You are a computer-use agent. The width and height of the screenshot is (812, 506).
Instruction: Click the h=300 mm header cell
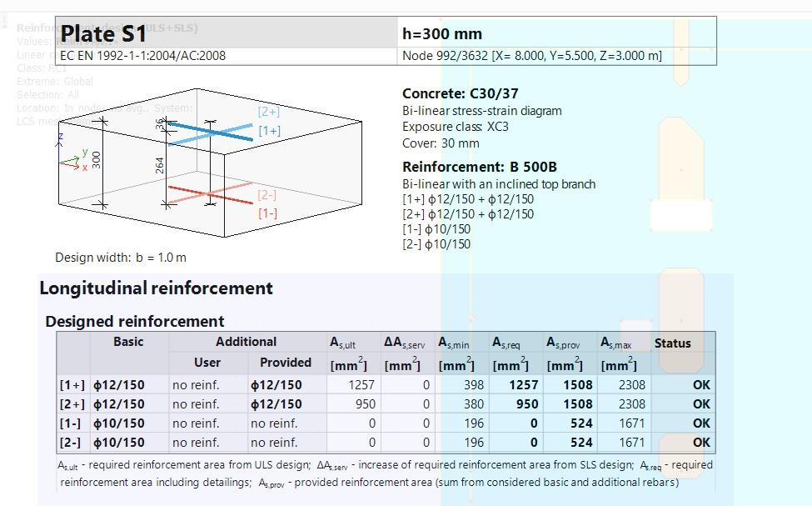[441, 34]
